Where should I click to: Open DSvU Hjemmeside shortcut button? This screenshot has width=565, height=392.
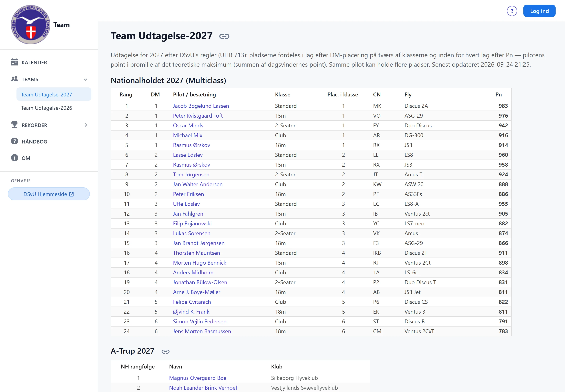coord(49,194)
